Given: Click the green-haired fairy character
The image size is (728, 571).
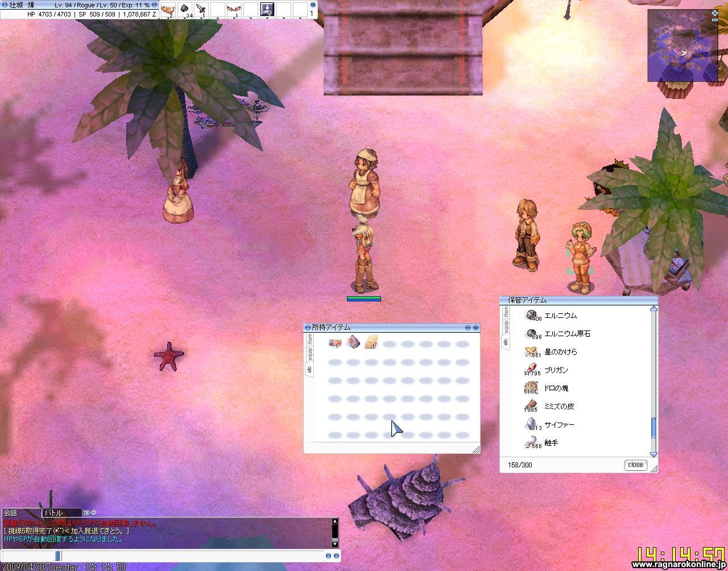Looking at the screenshot, I should [580, 258].
